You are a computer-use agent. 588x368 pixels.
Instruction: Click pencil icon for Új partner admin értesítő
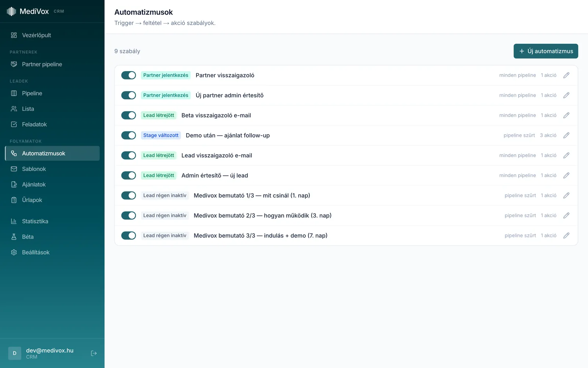[566, 95]
